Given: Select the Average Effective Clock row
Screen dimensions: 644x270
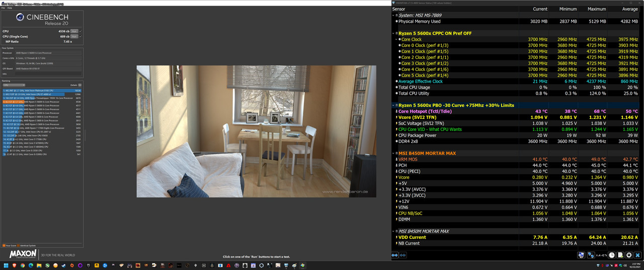Looking at the screenshot, I should pyautogui.click(x=516, y=81).
